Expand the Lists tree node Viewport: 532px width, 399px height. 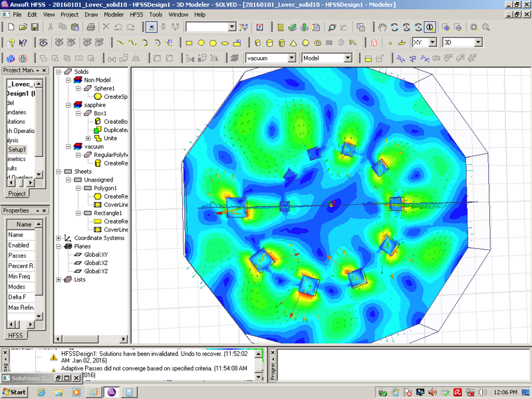(59, 280)
